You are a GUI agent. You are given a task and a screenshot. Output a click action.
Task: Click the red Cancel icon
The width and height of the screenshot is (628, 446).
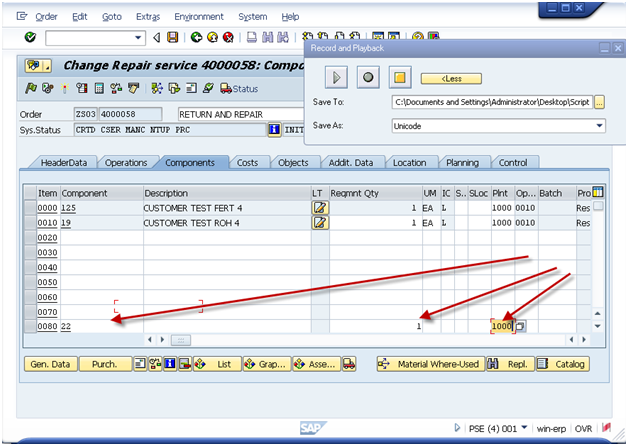[x=228, y=38]
